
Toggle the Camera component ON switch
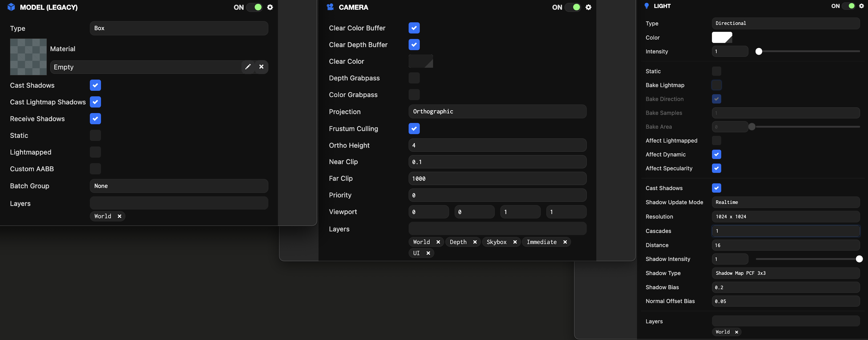(x=573, y=7)
